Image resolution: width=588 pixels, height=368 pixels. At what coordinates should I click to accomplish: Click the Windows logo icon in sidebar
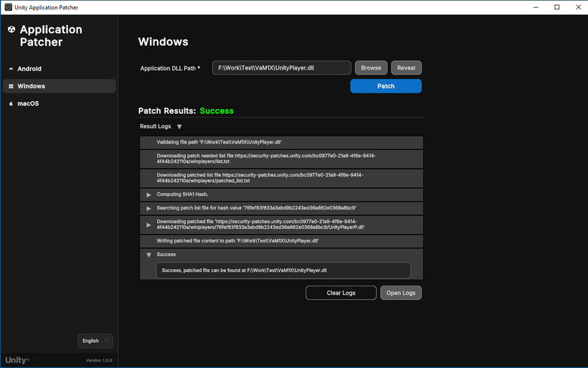point(11,86)
